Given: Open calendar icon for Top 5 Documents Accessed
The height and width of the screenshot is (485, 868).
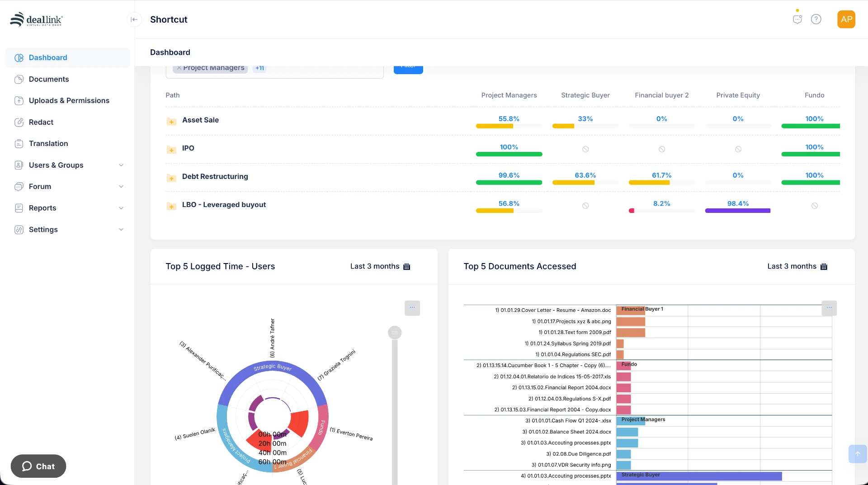Looking at the screenshot, I should pos(824,267).
